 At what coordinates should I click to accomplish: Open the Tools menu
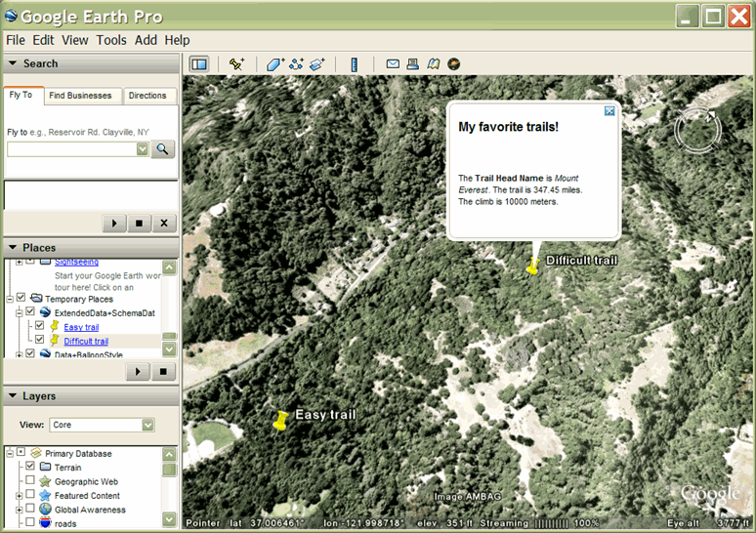point(111,40)
